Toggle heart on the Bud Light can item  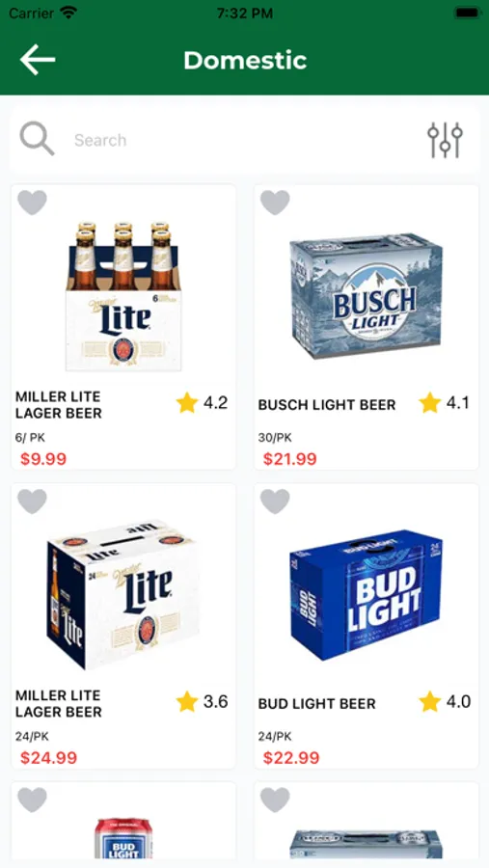[32, 800]
